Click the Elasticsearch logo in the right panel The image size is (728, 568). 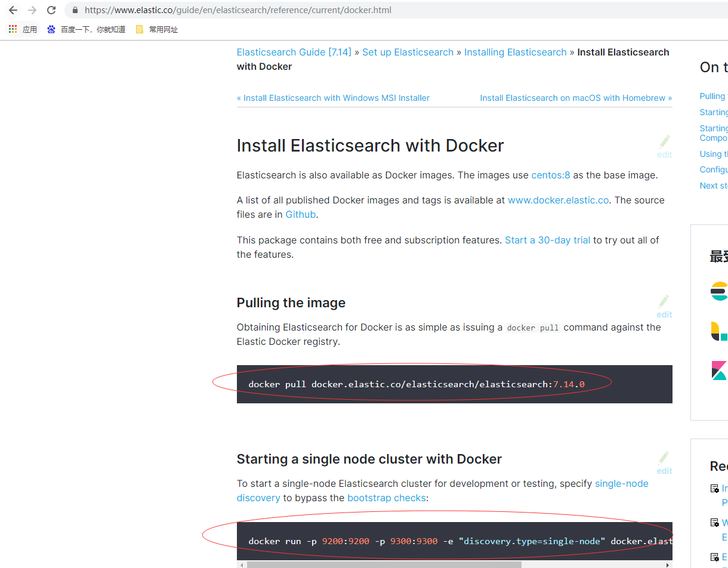(719, 291)
